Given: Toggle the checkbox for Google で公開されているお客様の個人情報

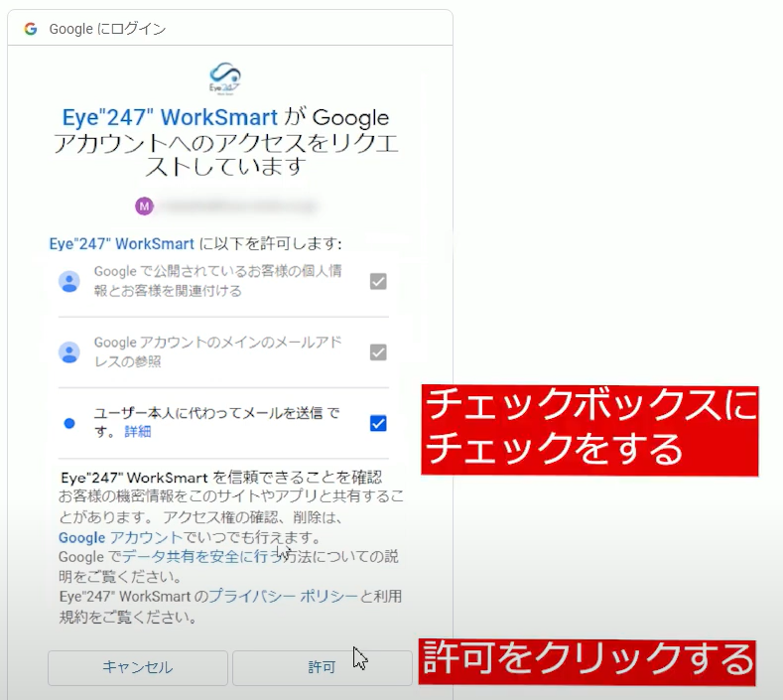Looking at the screenshot, I should click(x=378, y=281).
